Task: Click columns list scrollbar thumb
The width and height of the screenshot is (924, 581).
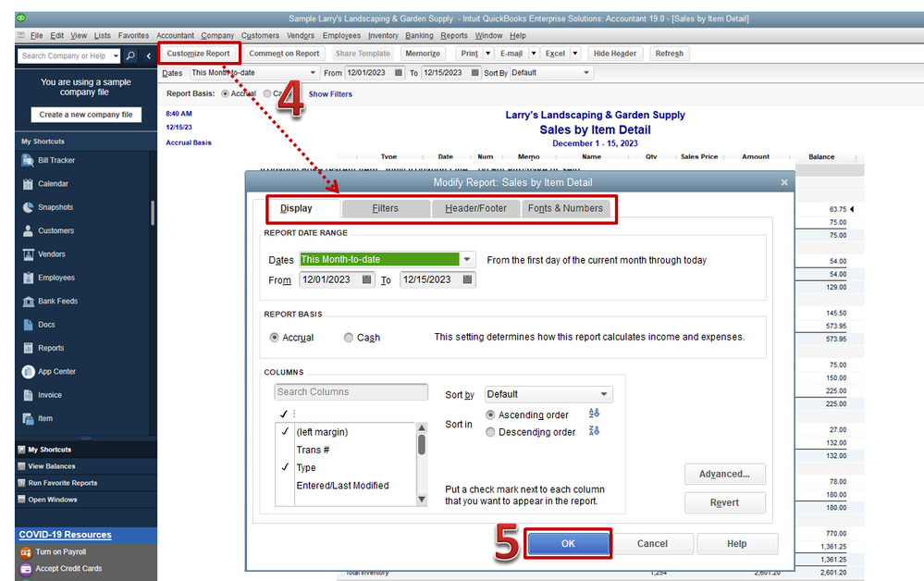Action: [x=422, y=445]
